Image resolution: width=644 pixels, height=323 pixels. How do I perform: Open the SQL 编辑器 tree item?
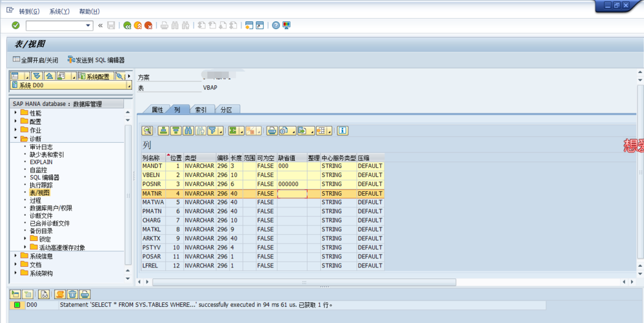45,178
